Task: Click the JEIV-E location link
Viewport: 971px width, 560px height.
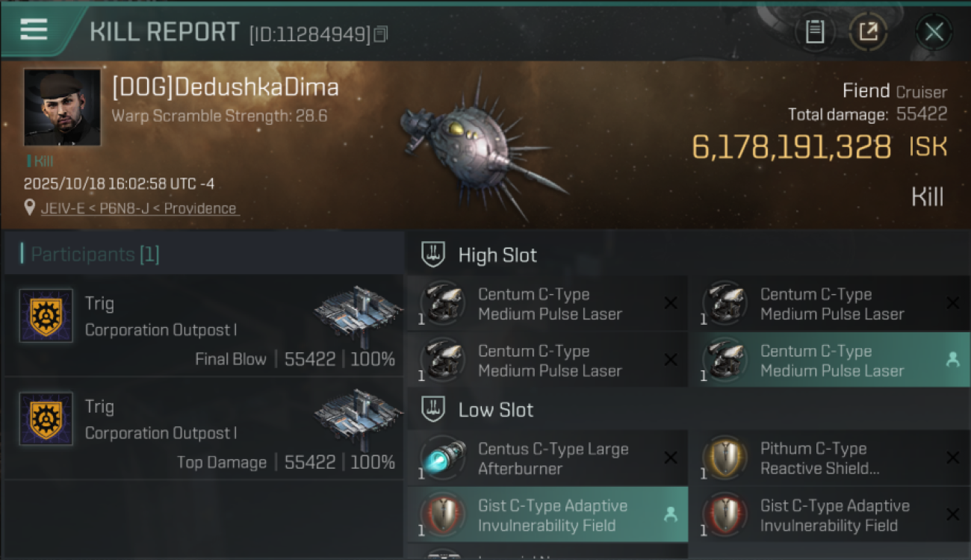Action: tap(140, 209)
